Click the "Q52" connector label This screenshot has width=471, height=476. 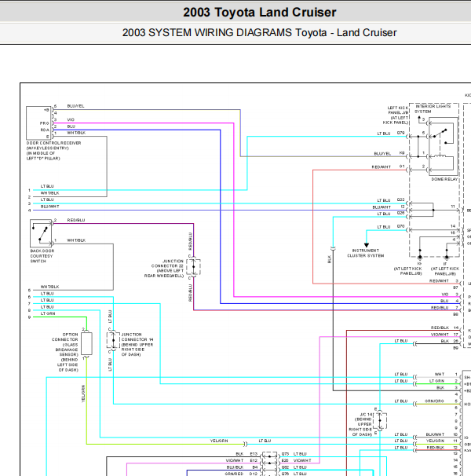tap(285, 467)
